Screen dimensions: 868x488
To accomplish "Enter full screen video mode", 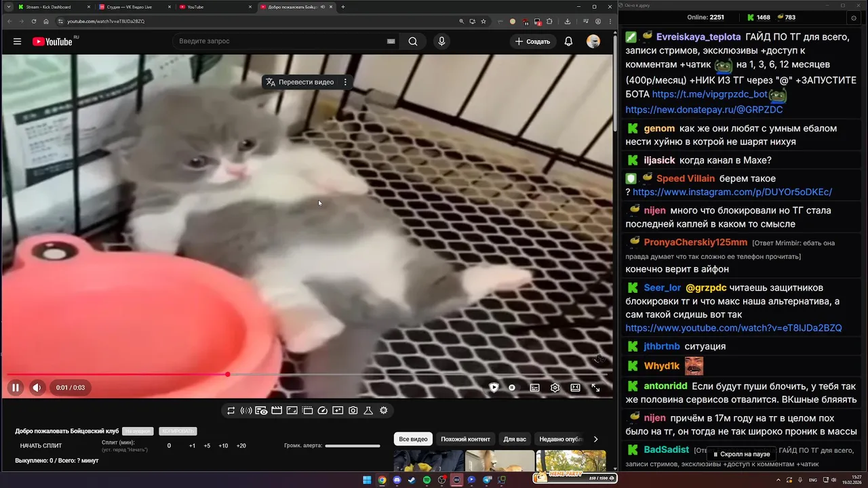I will coord(595,388).
